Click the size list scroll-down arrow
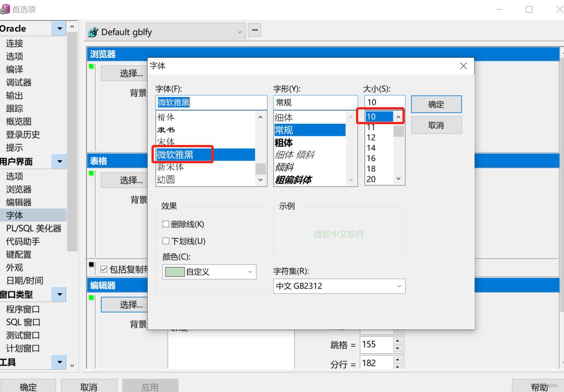The image size is (564, 392). click(399, 179)
